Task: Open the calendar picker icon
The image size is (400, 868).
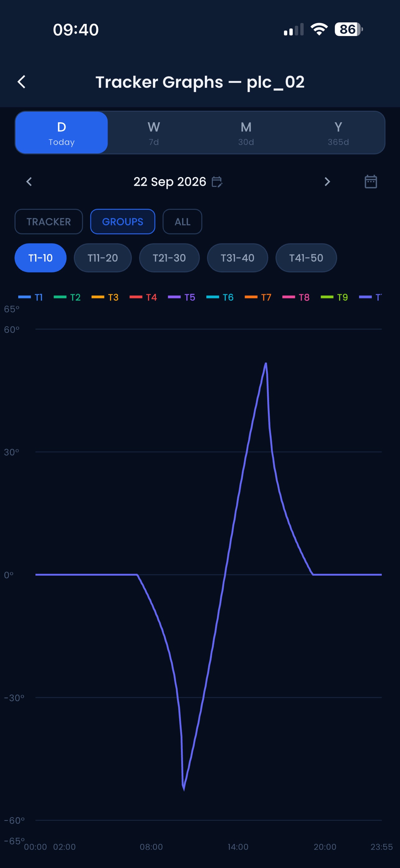Action: [371, 182]
